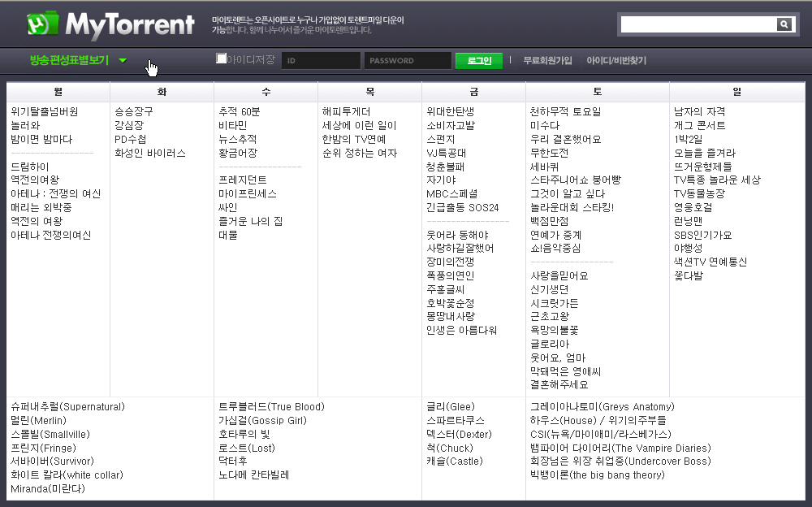Select the 화 column header
This screenshot has height=507, width=812.
tap(162, 92)
